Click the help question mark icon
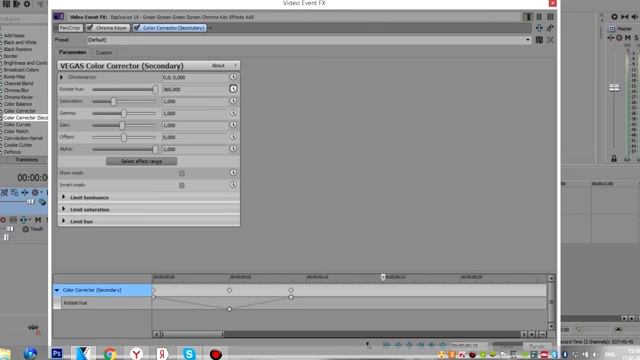The width and height of the screenshot is (640, 360). pyautogui.click(x=235, y=66)
